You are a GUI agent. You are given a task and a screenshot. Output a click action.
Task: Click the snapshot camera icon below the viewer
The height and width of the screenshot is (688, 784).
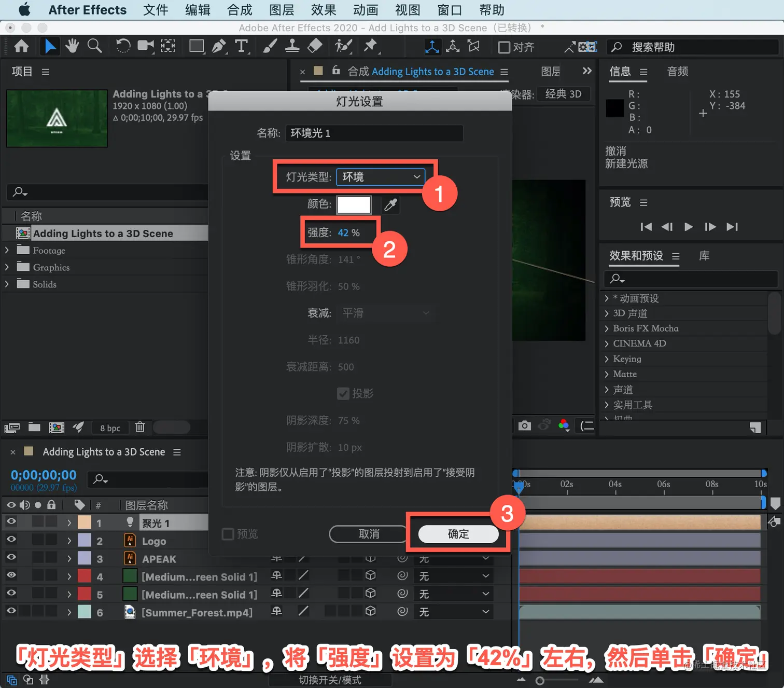[525, 426]
